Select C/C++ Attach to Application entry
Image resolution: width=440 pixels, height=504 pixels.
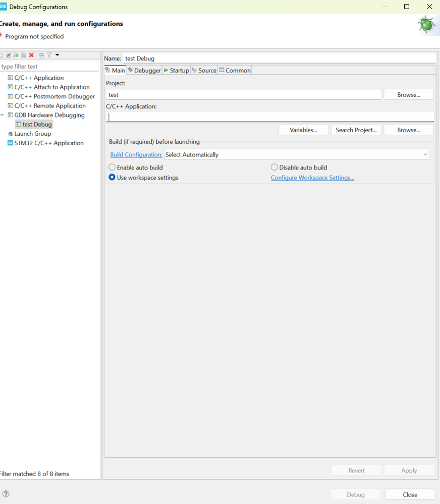52,87
